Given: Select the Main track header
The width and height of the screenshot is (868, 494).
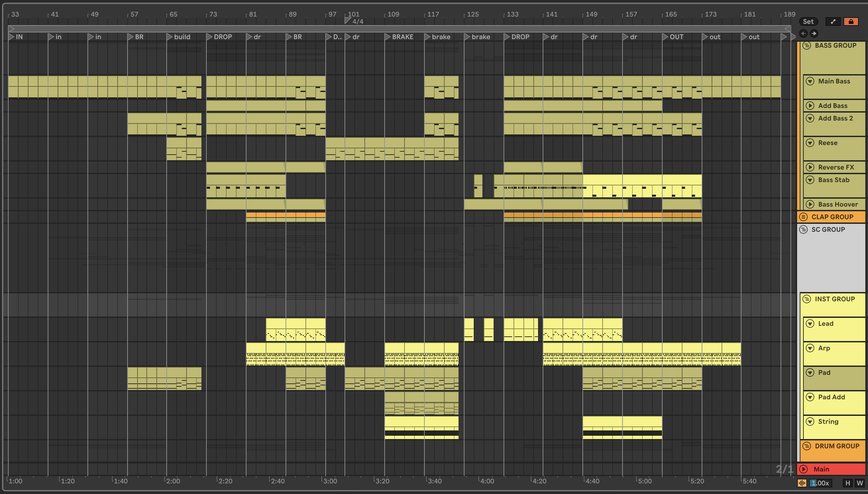Looking at the screenshot, I should click(x=831, y=469).
